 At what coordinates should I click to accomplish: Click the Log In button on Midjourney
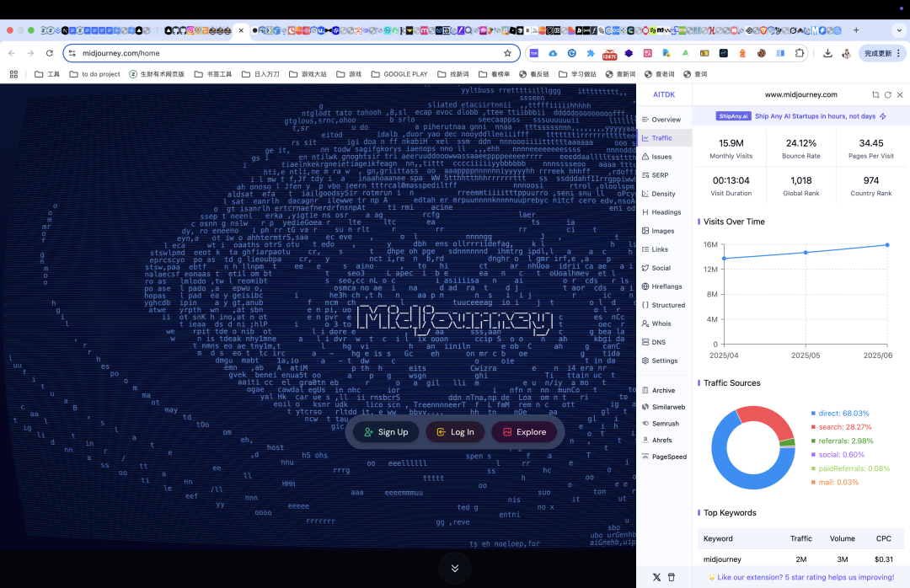(456, 432)
